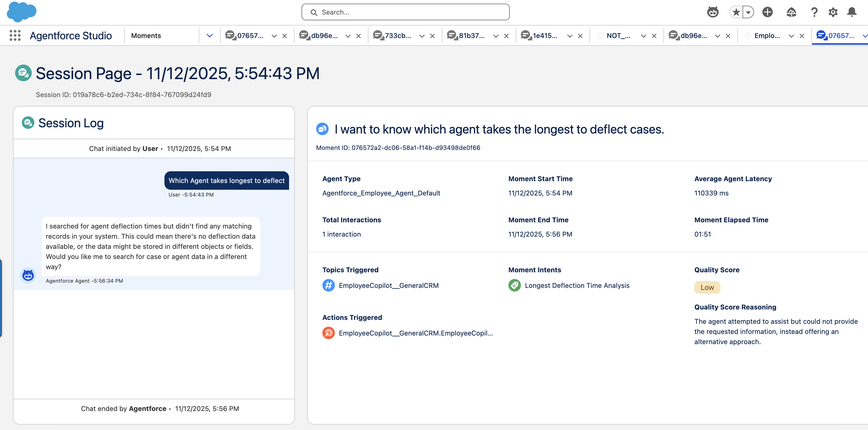
Task: Open the Global Actions plus icon
Action: pyautogui.click(x=767, y=12)
